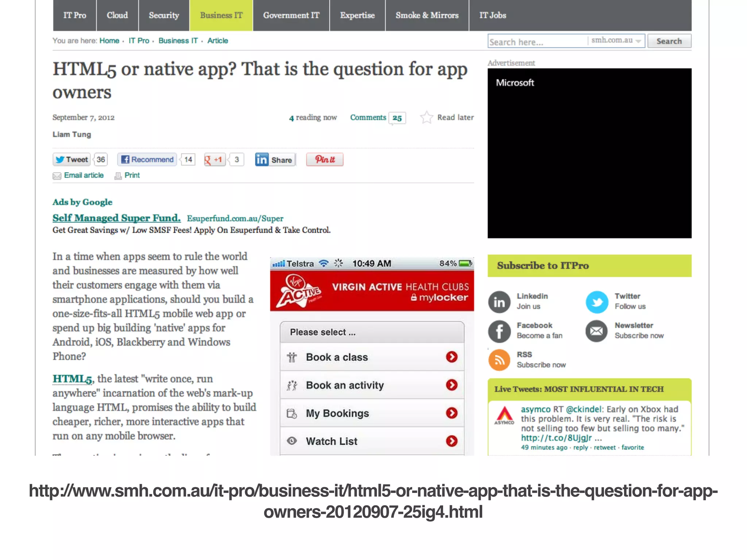Viewport: 747px width, 560px height.
Task: Click the orange RSS feed icon
Action: pyautogui.click(x=499, y=360)
